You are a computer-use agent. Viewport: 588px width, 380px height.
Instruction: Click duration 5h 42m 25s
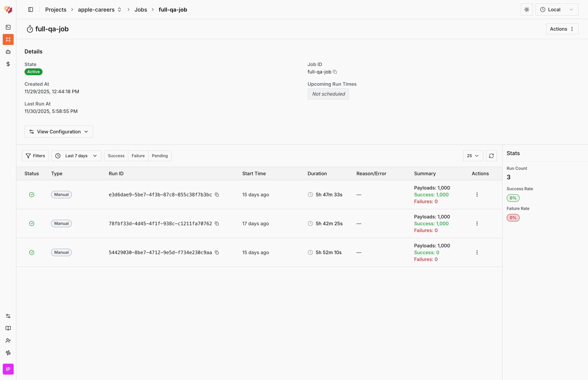pos(329,224)
